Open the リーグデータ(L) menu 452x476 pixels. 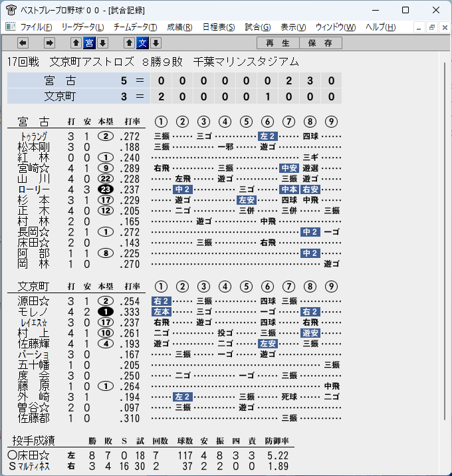(x=82, y=27)
